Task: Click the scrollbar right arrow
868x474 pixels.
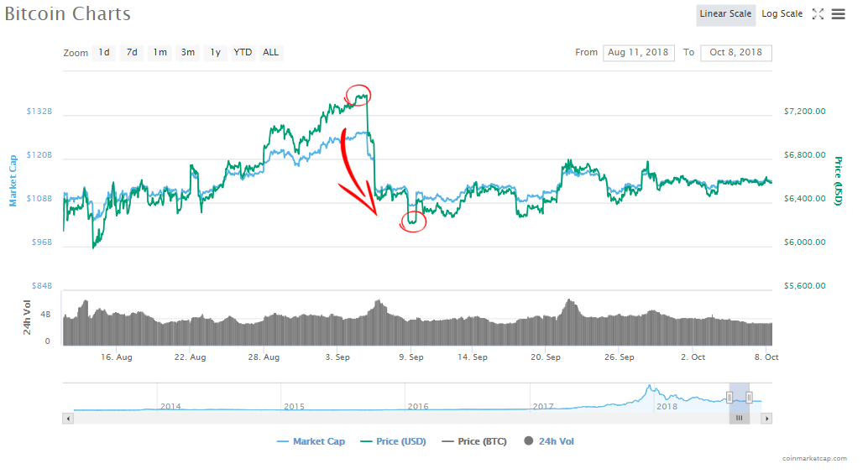Action: [x=768, y=417]
